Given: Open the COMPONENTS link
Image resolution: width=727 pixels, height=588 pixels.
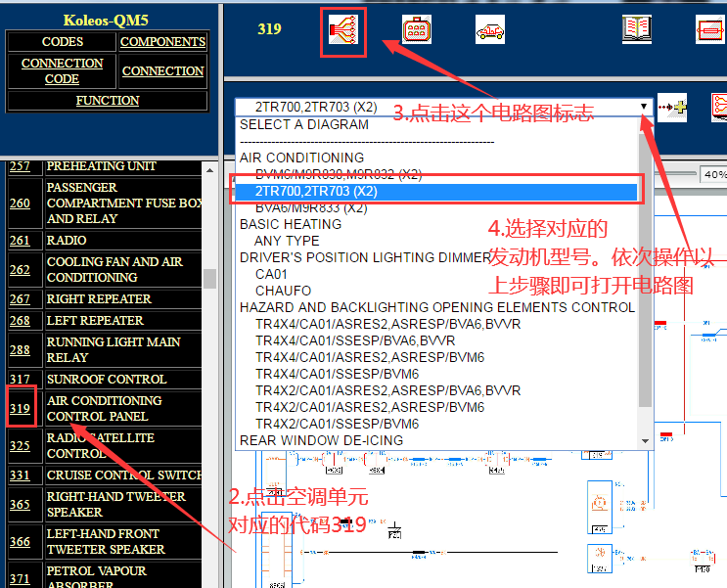Looking at the screenshot, I should coord(162,42).
